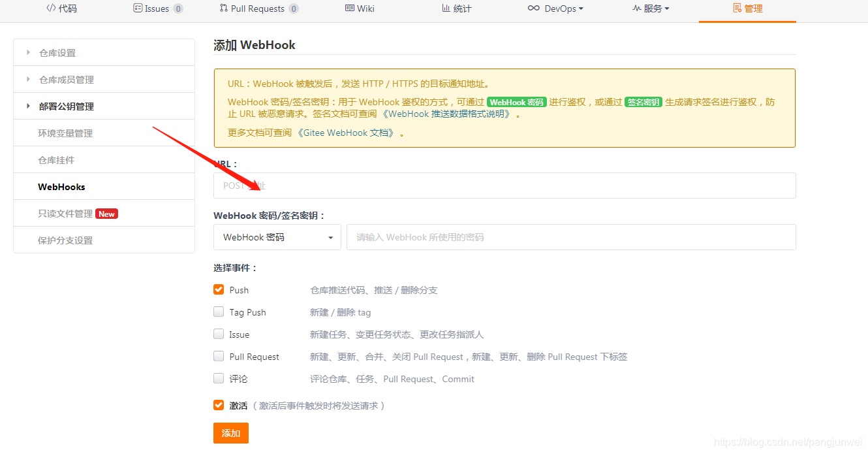Open 环境变量管理 in the sidebar
Image resolution: width=868 pixels, height=454 pixels.
coord(104,133)
